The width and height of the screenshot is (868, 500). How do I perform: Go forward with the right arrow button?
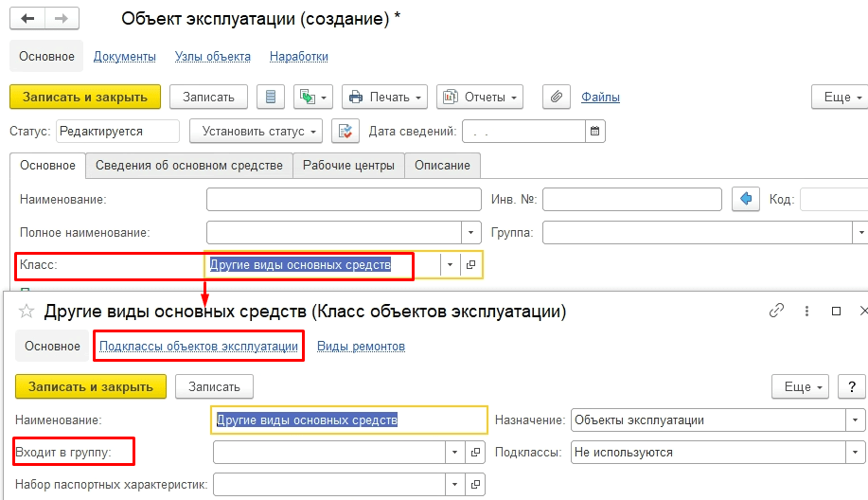point(62,18)
